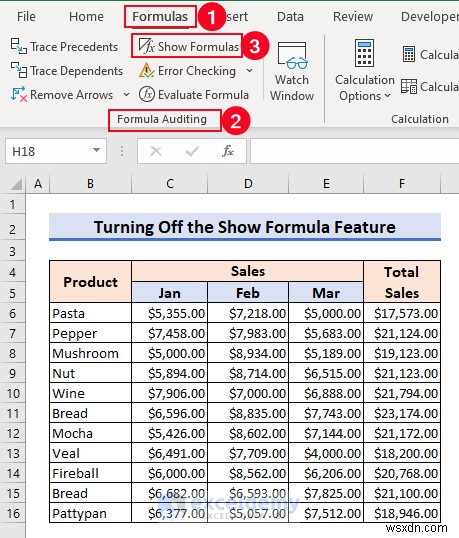Select column E header

click(326, 184)
